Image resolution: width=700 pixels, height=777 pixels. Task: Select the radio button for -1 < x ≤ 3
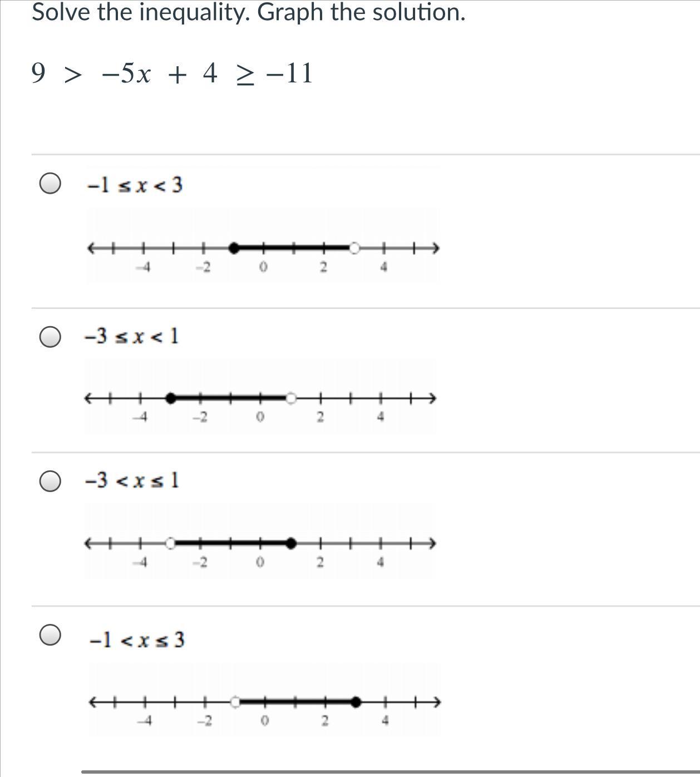click(x=50, y=635)
